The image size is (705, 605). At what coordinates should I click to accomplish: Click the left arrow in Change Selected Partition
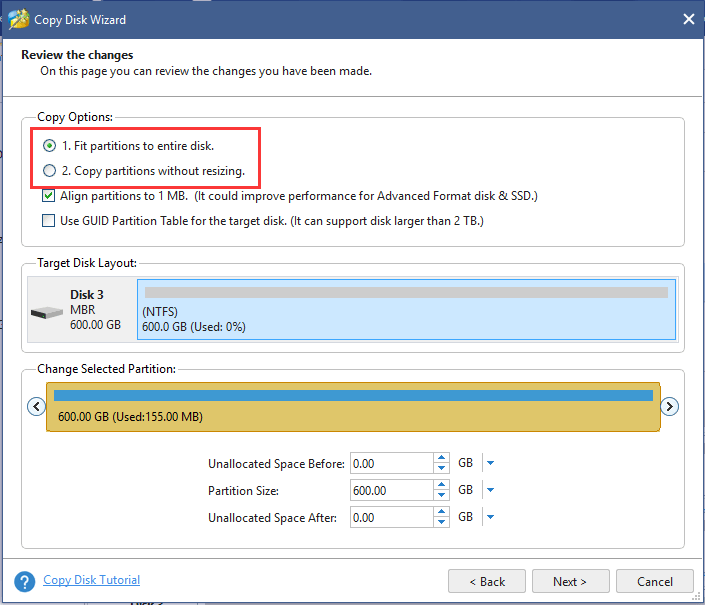tap(36, 407)
